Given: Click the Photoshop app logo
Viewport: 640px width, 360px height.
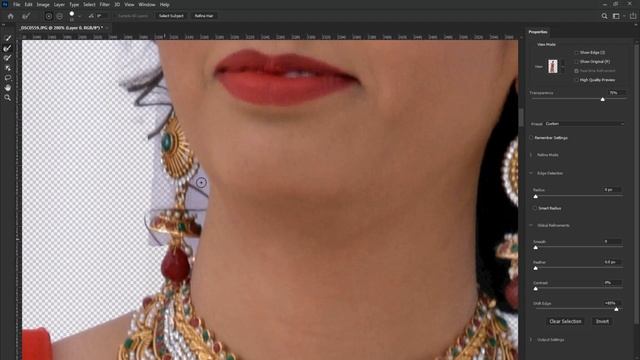Looking at the screenshot, I should 5,4.
